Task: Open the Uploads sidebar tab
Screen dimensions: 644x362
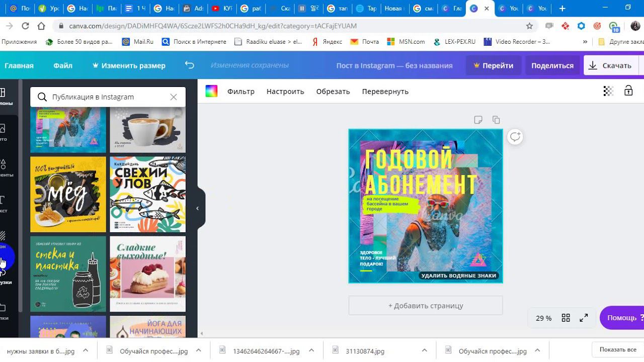Action: pyautogui.click(x=4, y=276)
